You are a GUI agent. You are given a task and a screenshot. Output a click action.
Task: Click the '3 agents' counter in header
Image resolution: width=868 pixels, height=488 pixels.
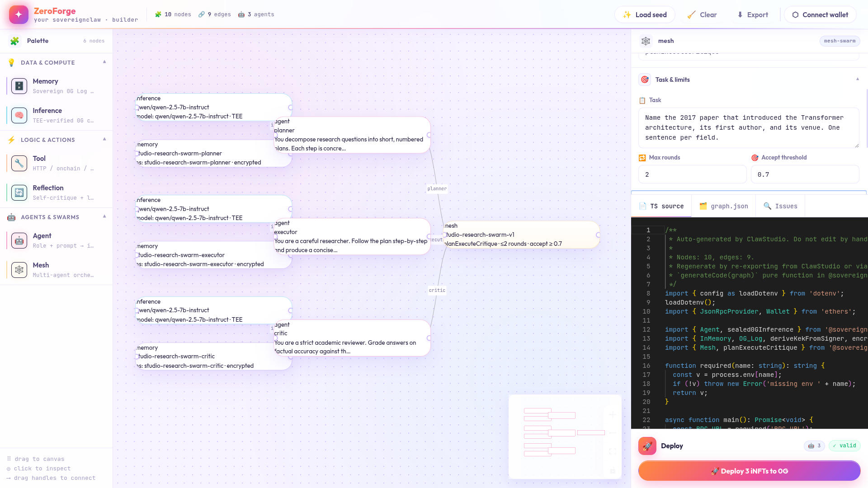coord(256,15)
